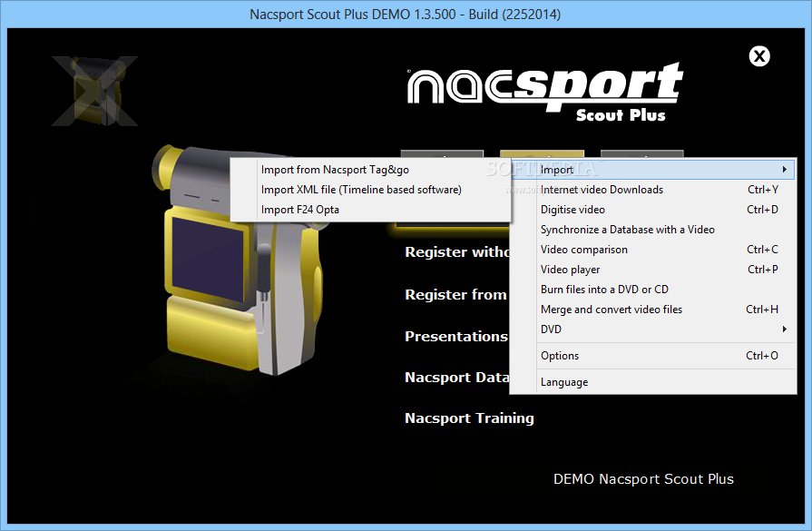Click the circular X close button
This screenshot has width=812, height=531.
pos(759,56)
